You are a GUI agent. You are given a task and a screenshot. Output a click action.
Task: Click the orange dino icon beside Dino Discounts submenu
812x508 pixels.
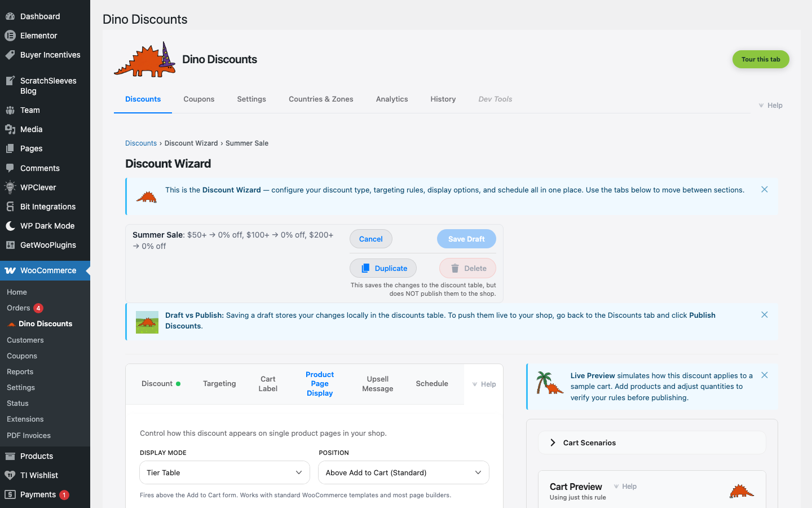coord(11,324)
